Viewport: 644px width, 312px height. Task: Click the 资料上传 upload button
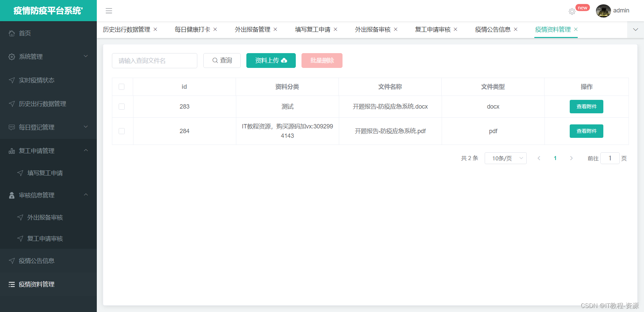pos(271,61)
